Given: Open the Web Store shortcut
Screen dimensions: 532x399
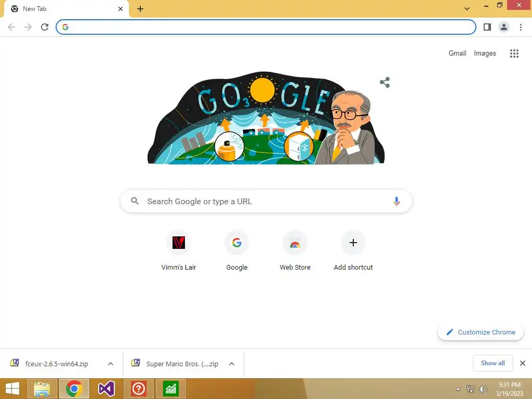Looking at the screenshot, I should point(295,251).
